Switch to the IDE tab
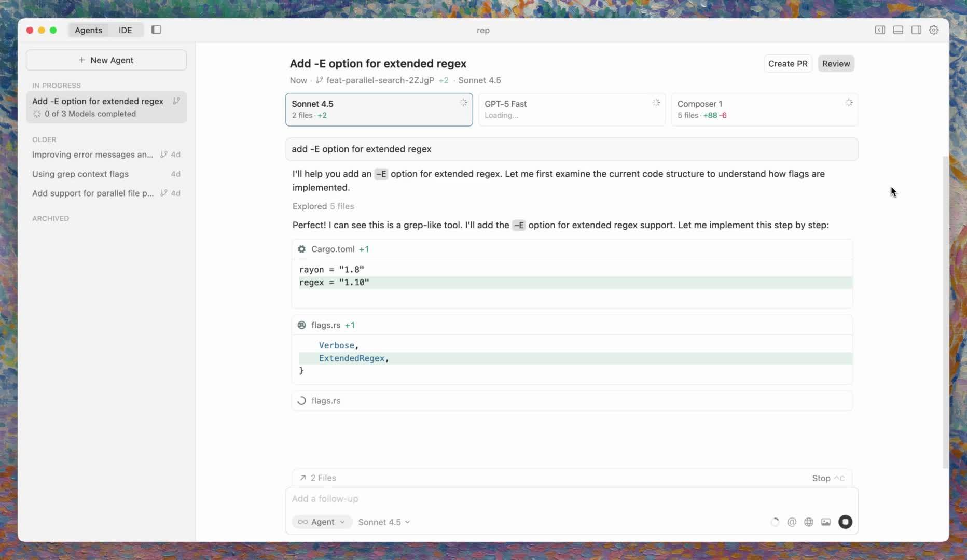The image size is (967, 560). point(125,30)
